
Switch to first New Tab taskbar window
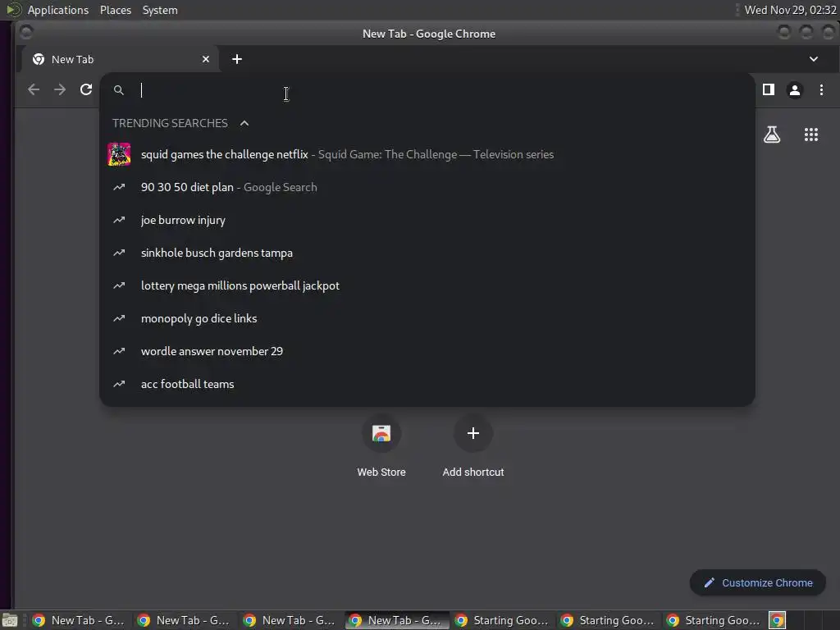79,620
